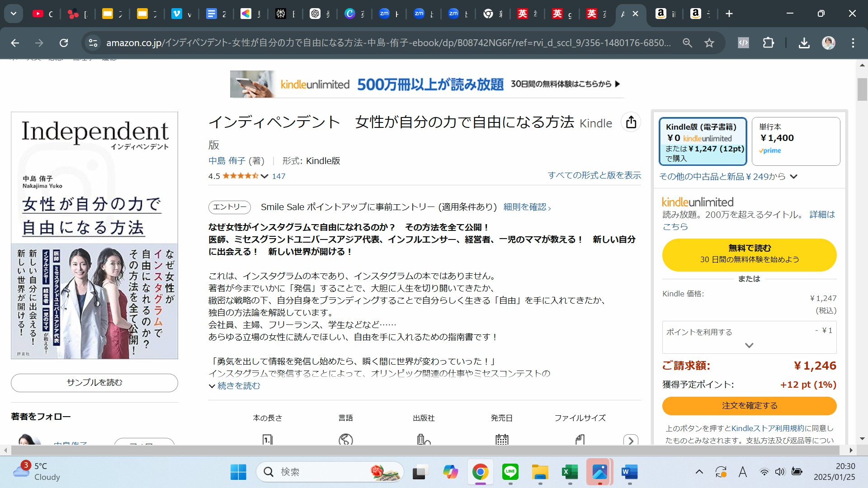Screen dimensions: 868x488
Task: Select the Kindle版 (電子書籍) format option
Action: [x=703, y=141]
